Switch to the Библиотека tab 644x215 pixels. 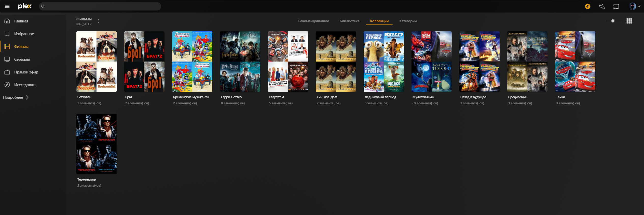(349, 21)
